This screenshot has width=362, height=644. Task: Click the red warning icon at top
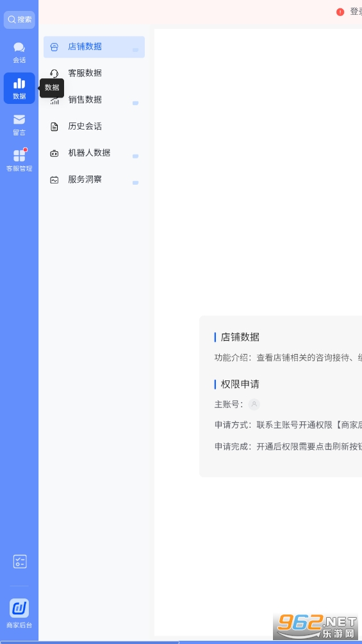340,12
